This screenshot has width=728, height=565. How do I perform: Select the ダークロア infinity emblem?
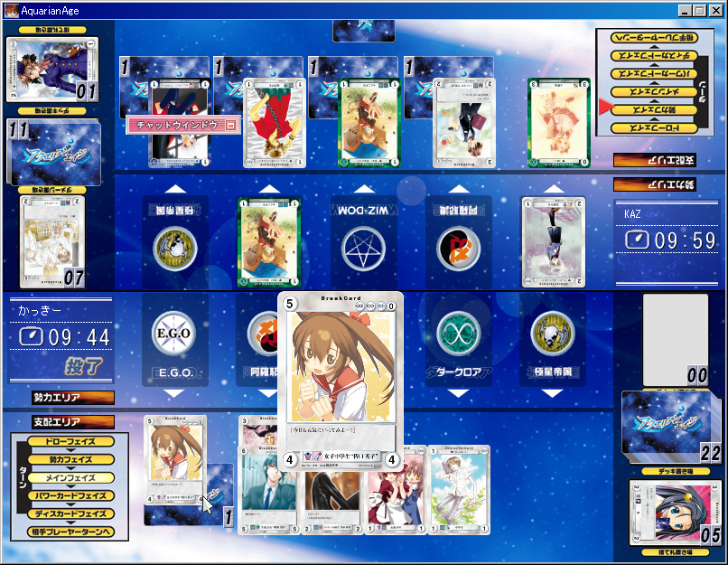coord(458,333)
